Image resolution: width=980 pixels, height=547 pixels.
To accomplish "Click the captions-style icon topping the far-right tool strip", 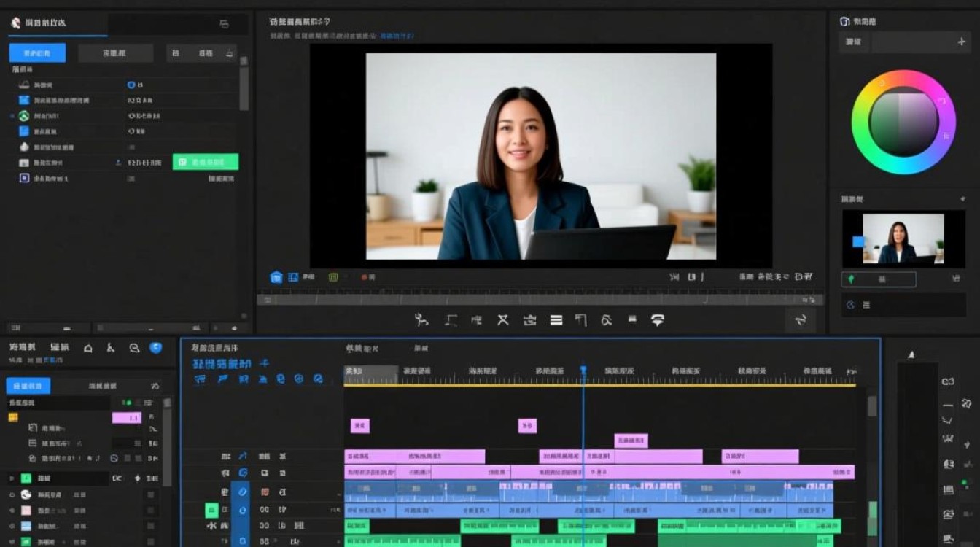I will pyautogui.click(x=948, y=381).
